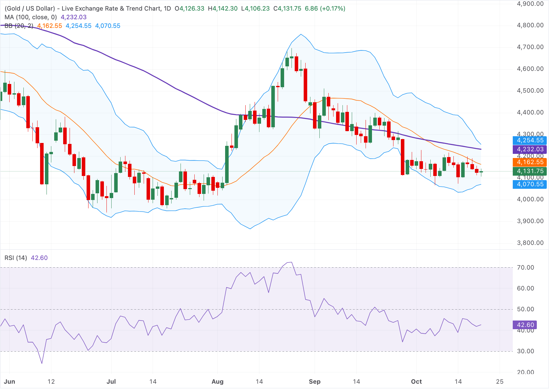The width and height of the screenshot is (549, 392).
Task: Click the change 6.86 (+0.17%) in header
Action: pyautogui.click(x=325, y=8)
